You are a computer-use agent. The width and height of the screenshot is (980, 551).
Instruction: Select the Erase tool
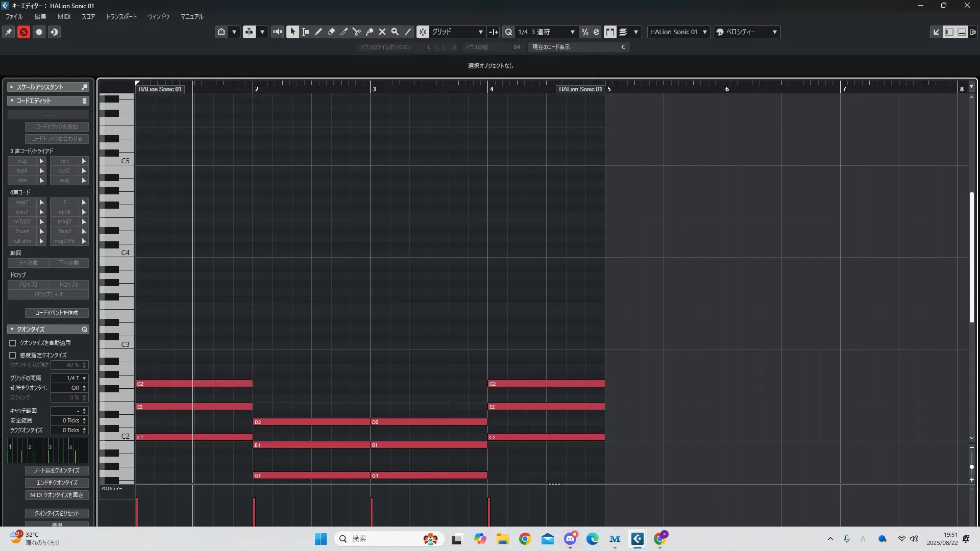point(331,32)
